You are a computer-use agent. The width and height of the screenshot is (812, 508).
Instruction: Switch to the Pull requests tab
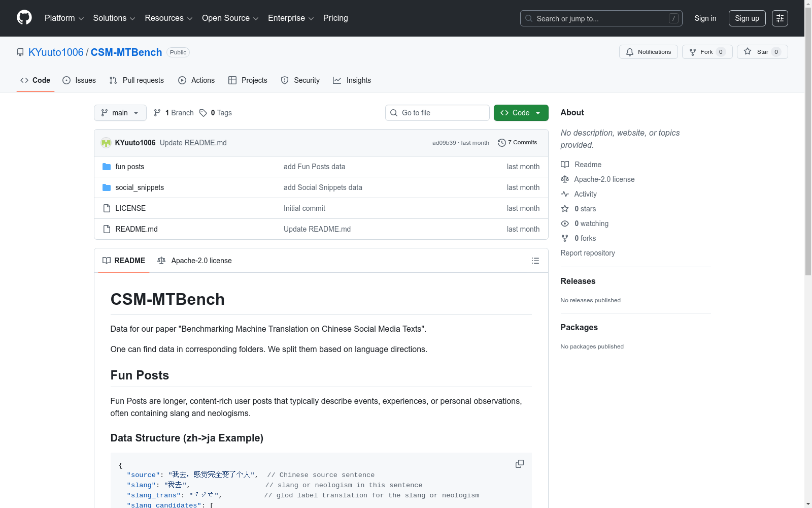click(x=137, y=80)
